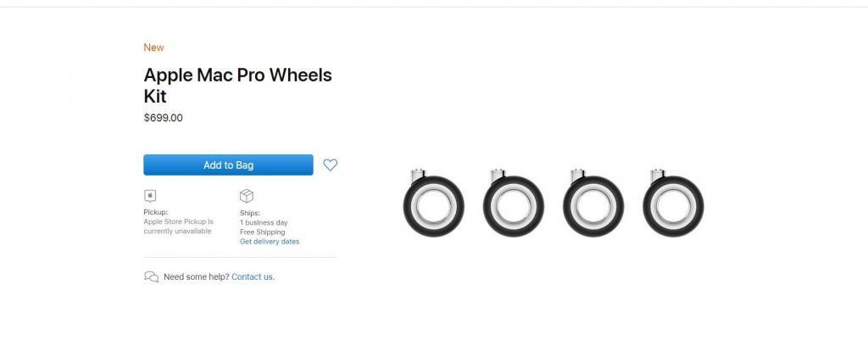The image size is (868, 346).
Task: Click the orange New label
Action: (x=153, y=47)
